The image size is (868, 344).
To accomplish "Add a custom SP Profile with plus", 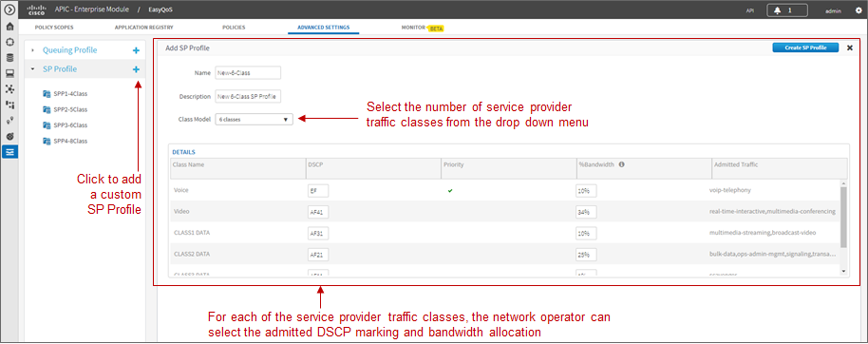I will pos(136,69).
